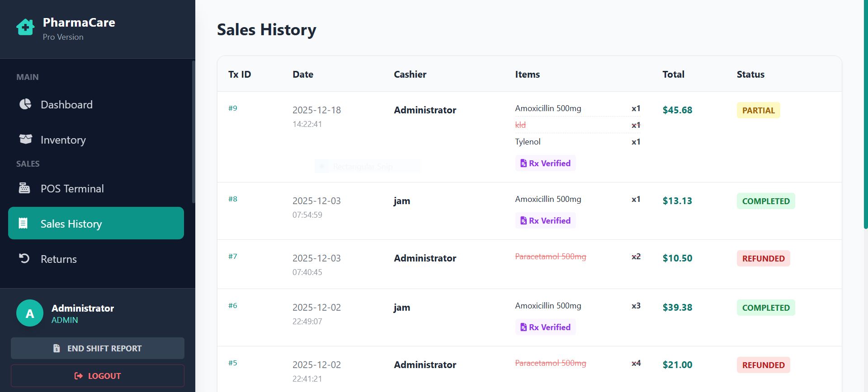Viewport: 868px width, 392px height.
Task: Click the LOGOUT button
Action: pos(98,376)
